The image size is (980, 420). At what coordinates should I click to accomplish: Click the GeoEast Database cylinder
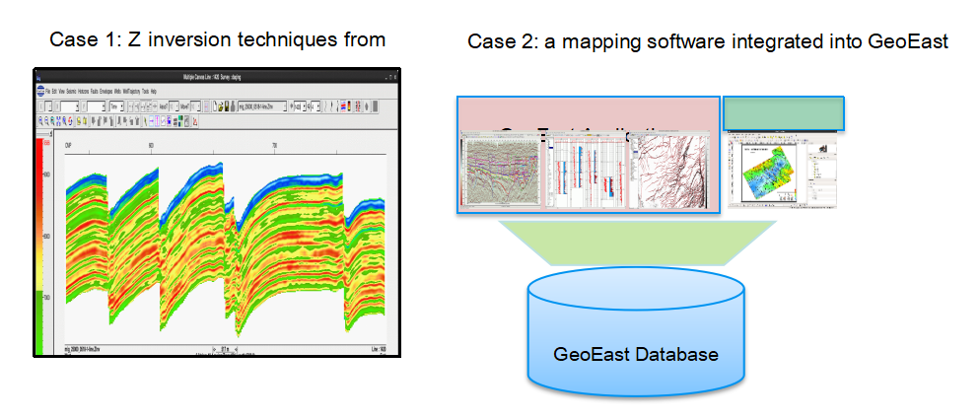636,334
